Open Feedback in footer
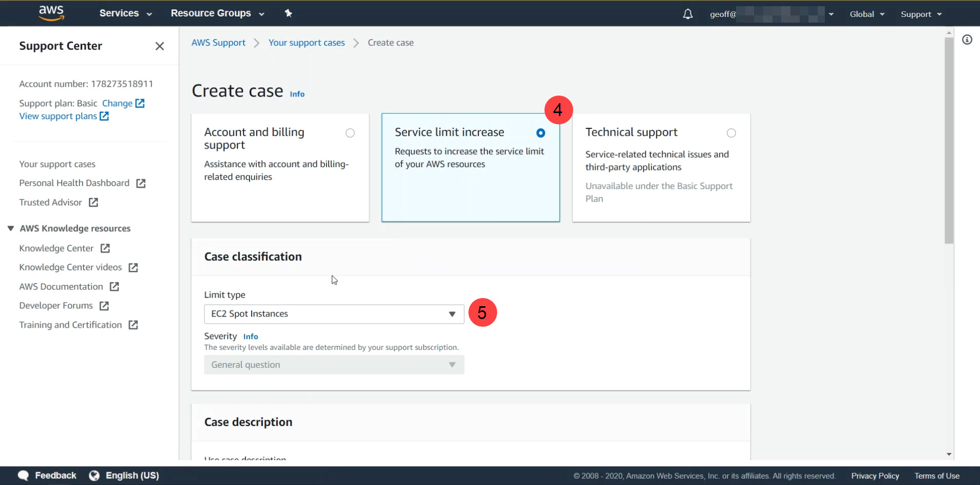Viewport: 980px width, 485px height. point(55,476)
